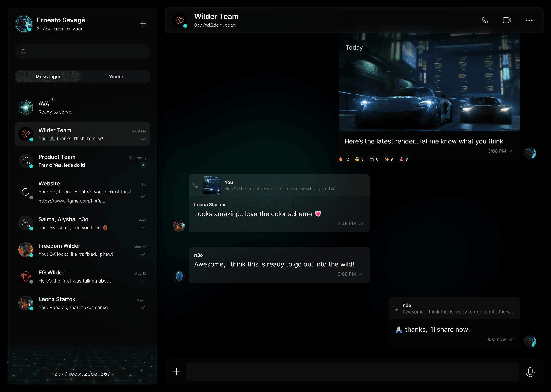Screen dimensions: 551x392
Task: Jump to the quoted n3o reply preview
Action: (x=454, y=309)
